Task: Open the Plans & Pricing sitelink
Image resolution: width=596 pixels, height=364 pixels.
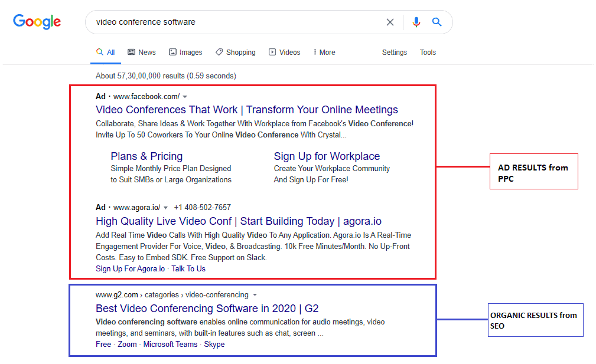Action: point(146,156)
